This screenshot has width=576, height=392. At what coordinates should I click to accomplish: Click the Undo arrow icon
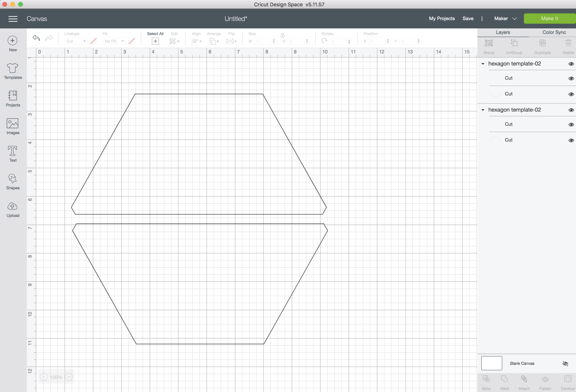pyautogui.click(x=36, y=38)
